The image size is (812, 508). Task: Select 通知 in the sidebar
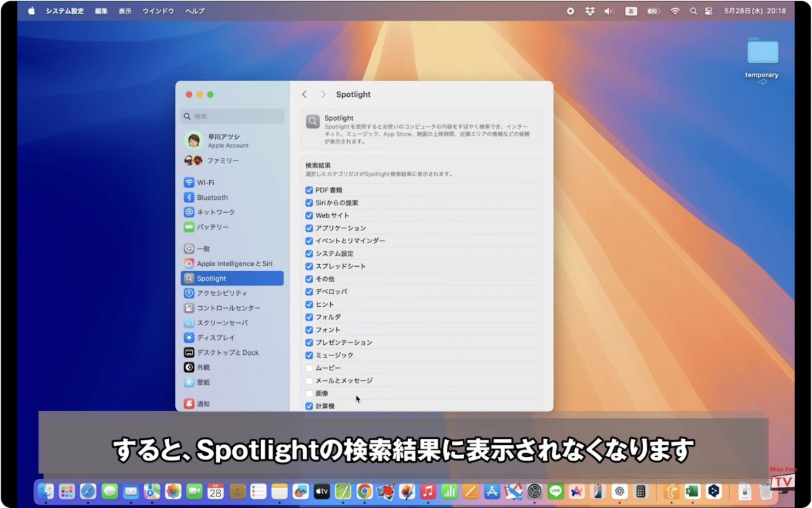pos(232,404)
